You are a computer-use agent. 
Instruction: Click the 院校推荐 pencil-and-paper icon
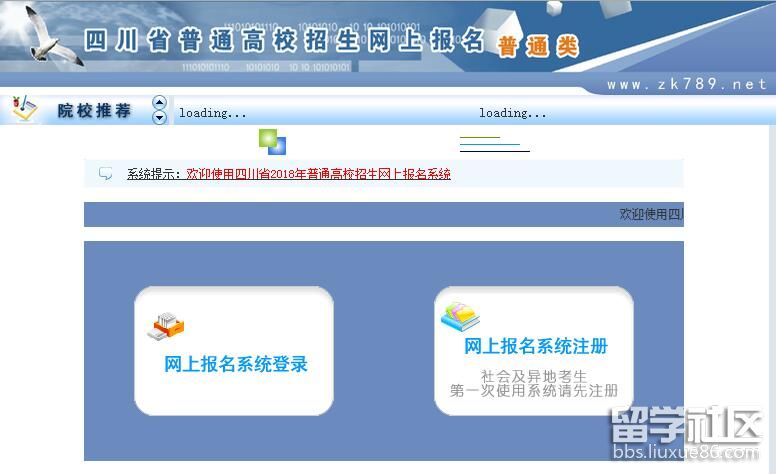tap(23, 109)
